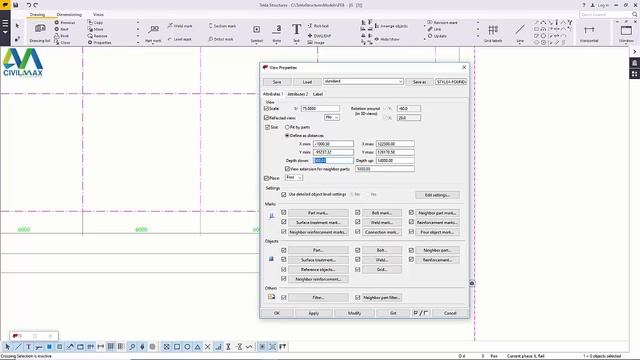Viewport: 640px width, 360px height.
Task: Toggle checkbox beside Part mark button
Action: click(284, 213)
